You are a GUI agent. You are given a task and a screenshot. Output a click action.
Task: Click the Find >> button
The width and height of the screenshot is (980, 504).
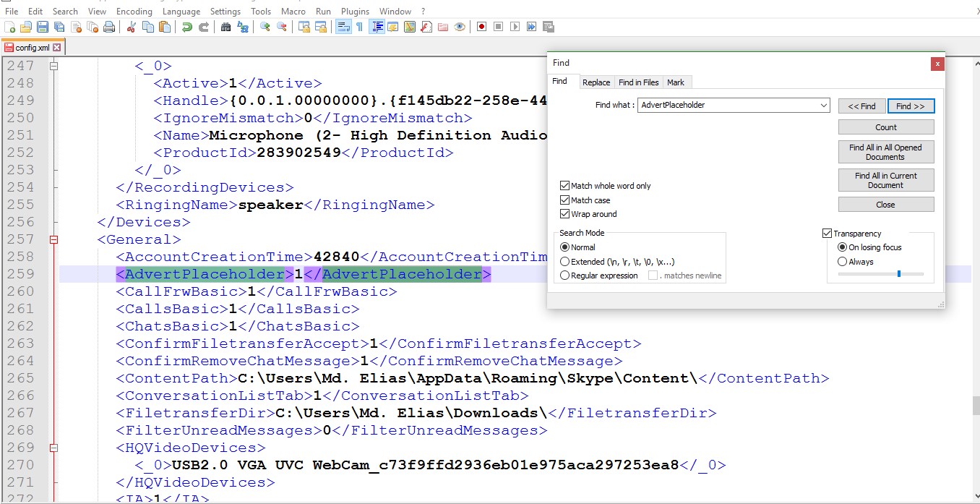[911, 106]
